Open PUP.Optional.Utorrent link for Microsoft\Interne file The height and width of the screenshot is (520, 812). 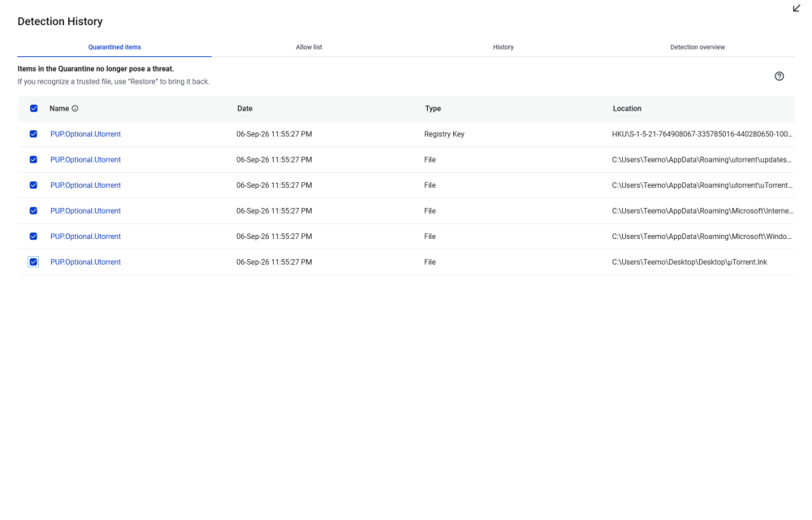[85, 210]
